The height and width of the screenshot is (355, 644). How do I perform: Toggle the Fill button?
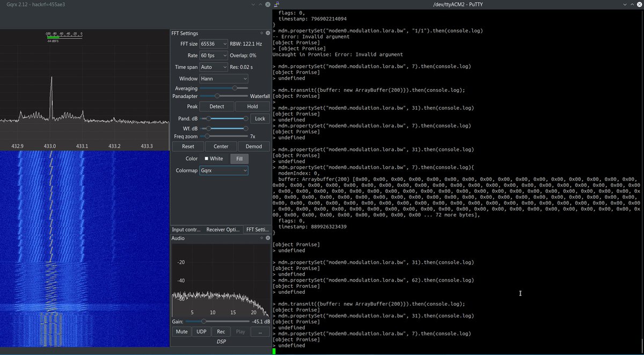coord(239,158)
